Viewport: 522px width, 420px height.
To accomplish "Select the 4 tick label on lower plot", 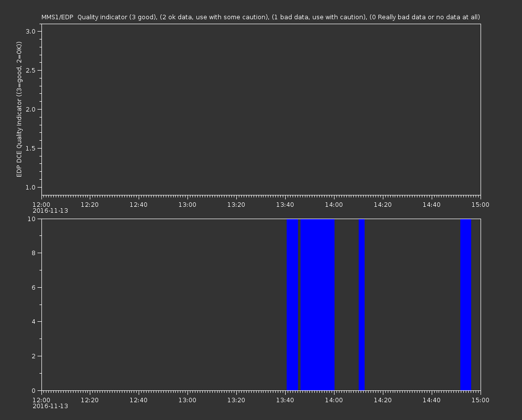I will pos(34,322).
